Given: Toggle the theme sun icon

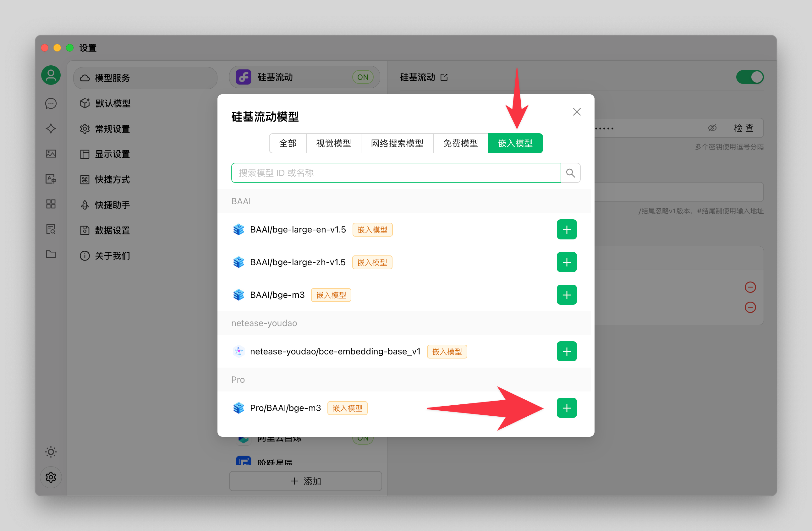Looking at the screenshot, I should click(x=51, y=452).
